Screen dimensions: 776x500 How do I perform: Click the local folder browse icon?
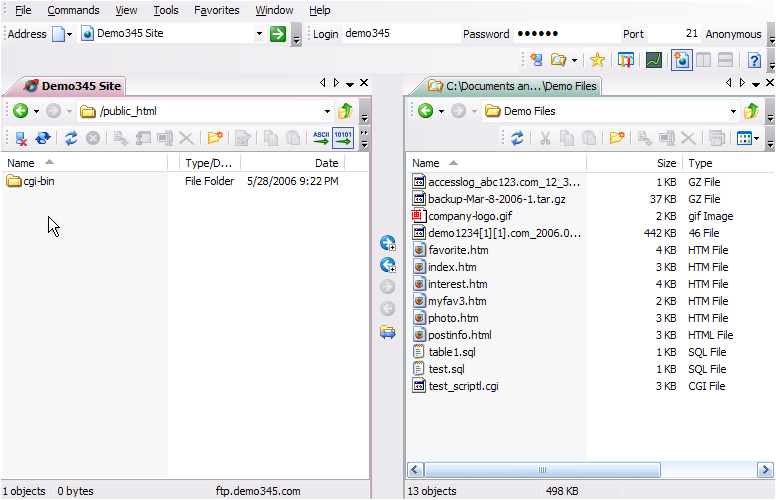pos(558,60)
